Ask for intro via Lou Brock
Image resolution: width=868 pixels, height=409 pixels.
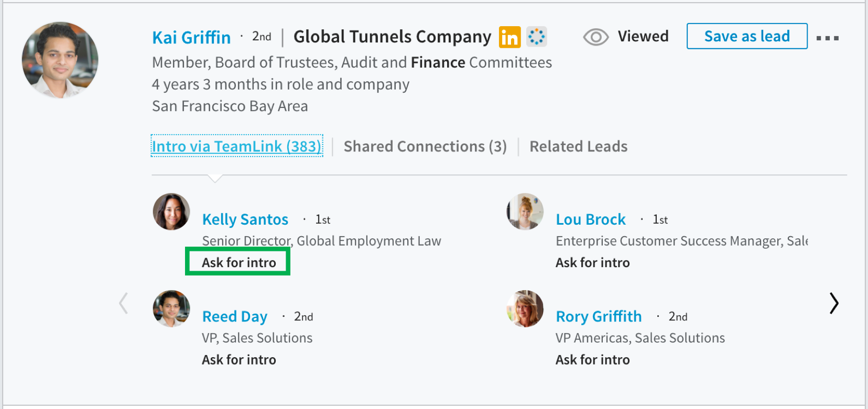[593, 262]
